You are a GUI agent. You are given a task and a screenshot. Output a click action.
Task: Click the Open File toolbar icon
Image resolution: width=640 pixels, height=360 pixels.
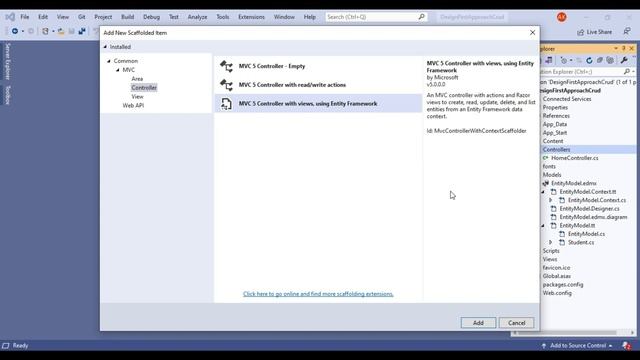[x=61, y=31]
